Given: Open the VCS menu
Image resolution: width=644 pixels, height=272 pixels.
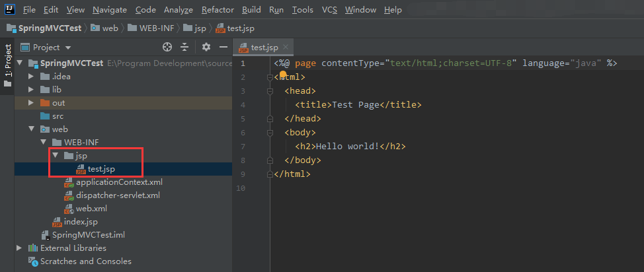Looking at the screenshot, I should point(329,10).
